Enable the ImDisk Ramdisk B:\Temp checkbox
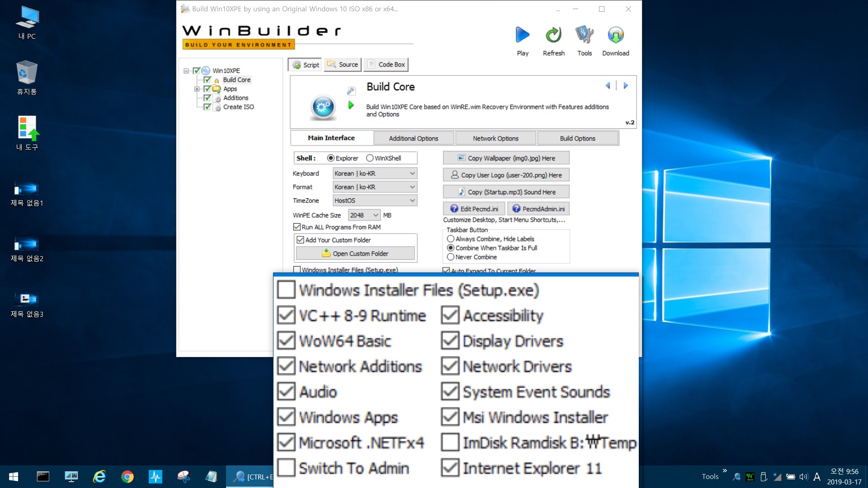Screen dimensions: 868x488 [449, 443]
